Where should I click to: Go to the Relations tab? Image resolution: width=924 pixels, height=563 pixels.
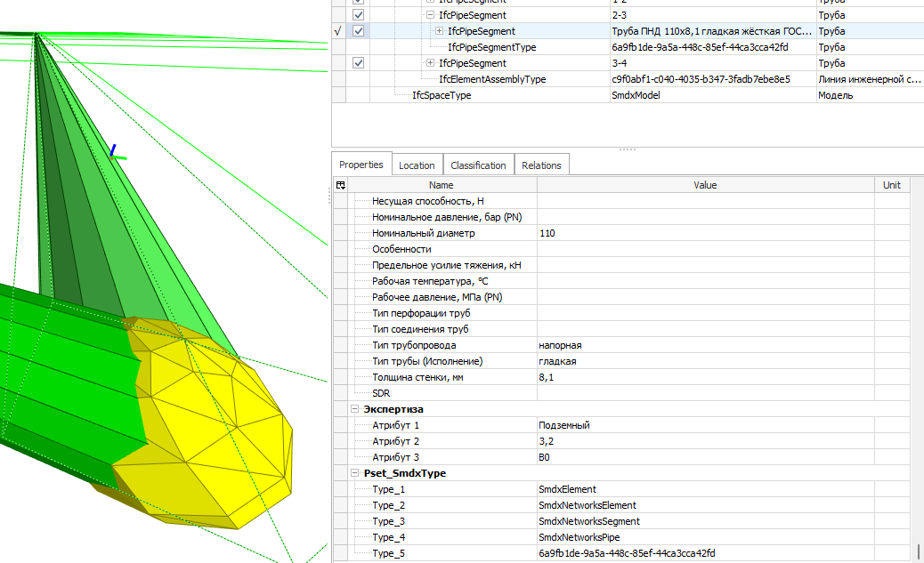(x=541, y=165)
